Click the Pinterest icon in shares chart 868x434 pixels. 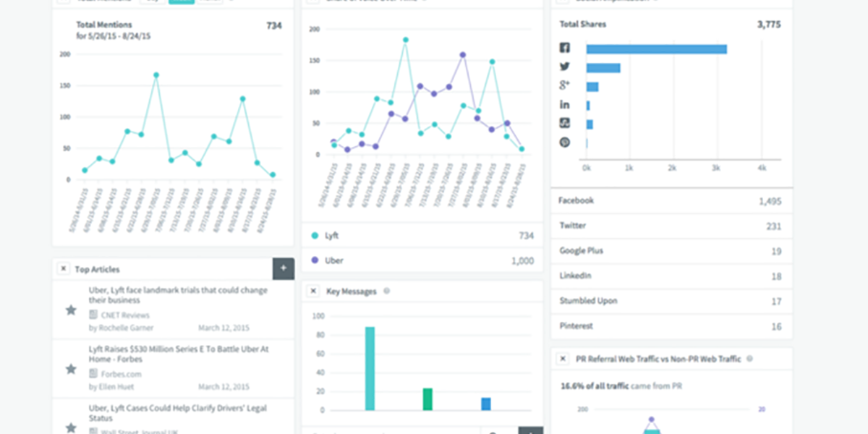click(x=565, y=142)
